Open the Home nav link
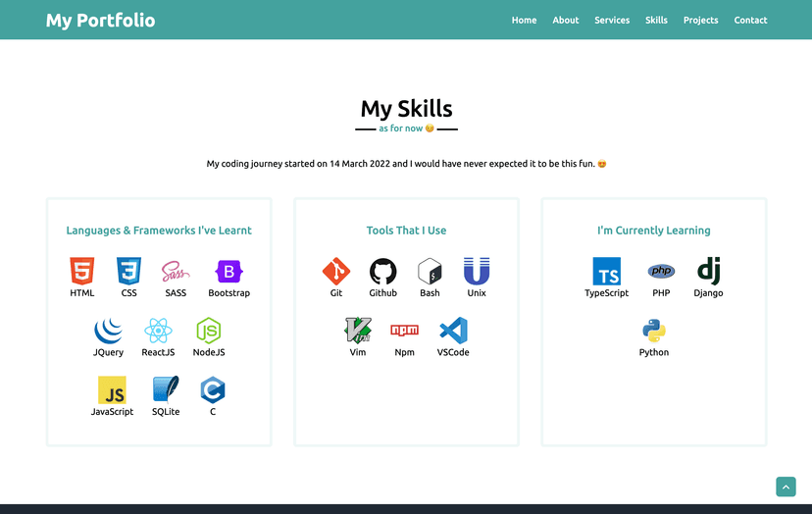Image resolution: width=812 pixels, height=514 pixels. 524,21
